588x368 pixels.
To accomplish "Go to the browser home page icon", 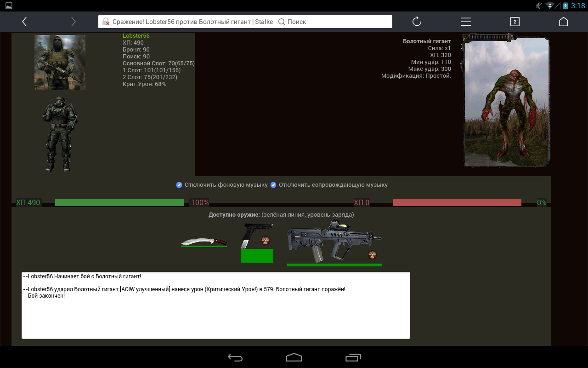I will pos(564,22).
